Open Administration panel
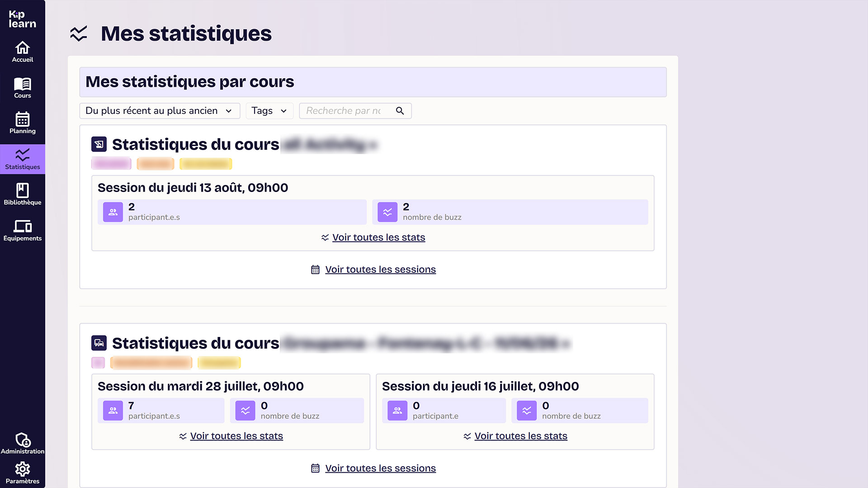Image resolution: width=868 pixels, height=488 pixels. coord(23,443)
